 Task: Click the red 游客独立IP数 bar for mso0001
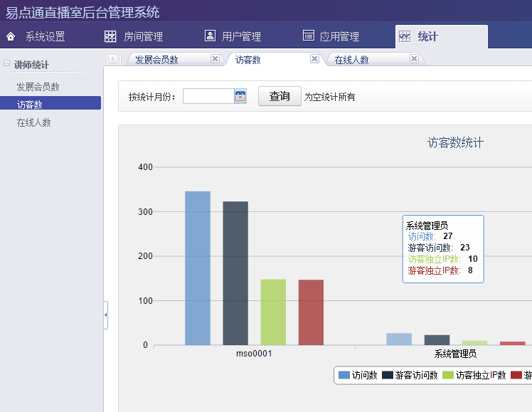[311, 312]
